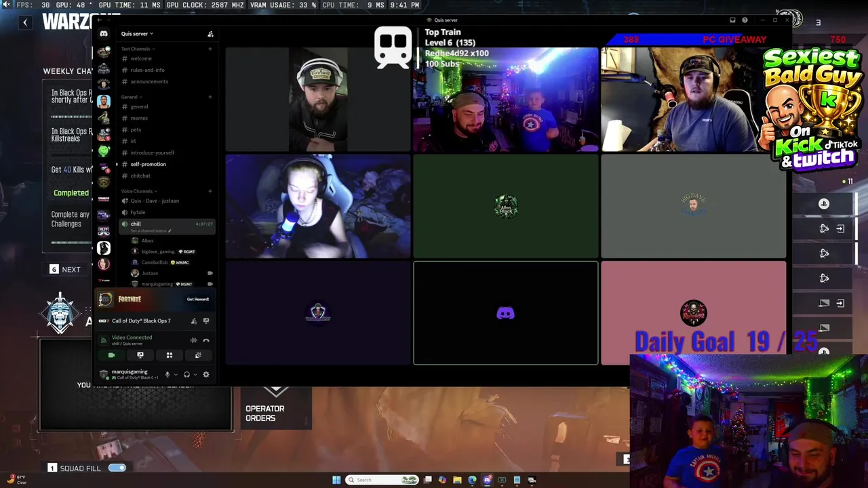The height and width of the screenshot is (488, 868).
Task: Toggle noise suppression waveform icon
Action: [x=194, y=340]
